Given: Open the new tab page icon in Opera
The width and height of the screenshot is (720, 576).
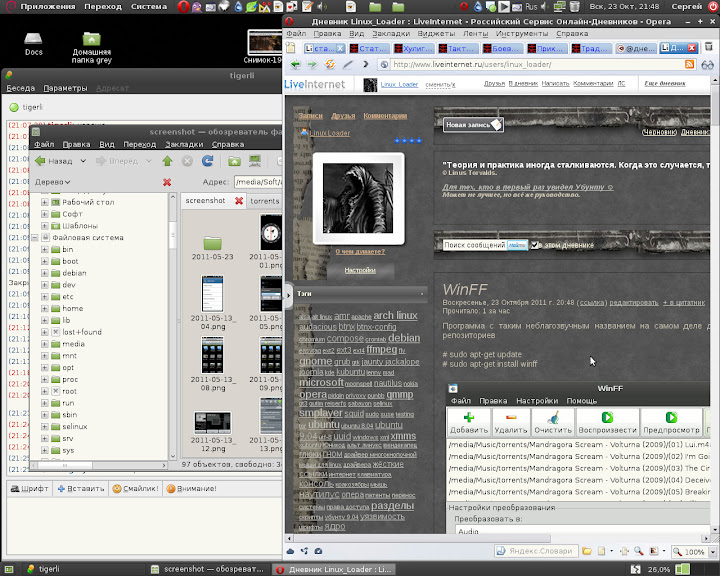Looking at the screenshot, I should click(291, 48).
